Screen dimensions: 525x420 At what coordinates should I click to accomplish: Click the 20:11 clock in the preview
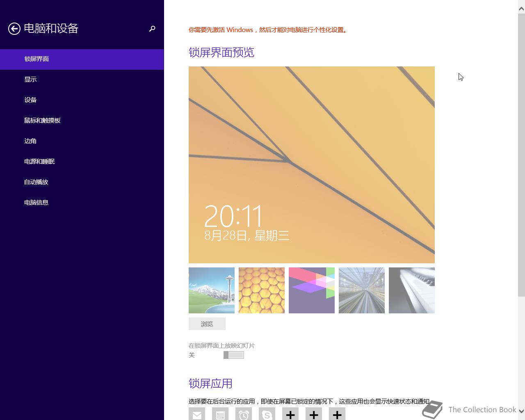pos(234,216)
